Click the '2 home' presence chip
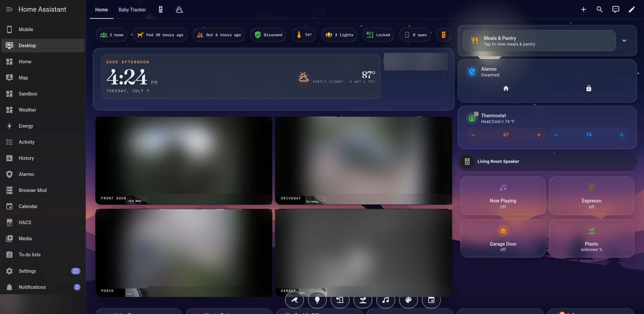Viewport: 644px width, 314px height. click(x=112, y=35)
